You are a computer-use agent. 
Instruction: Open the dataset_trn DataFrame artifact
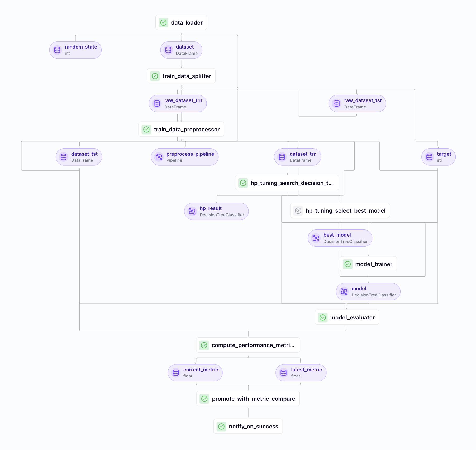click(x=297, y=157)
